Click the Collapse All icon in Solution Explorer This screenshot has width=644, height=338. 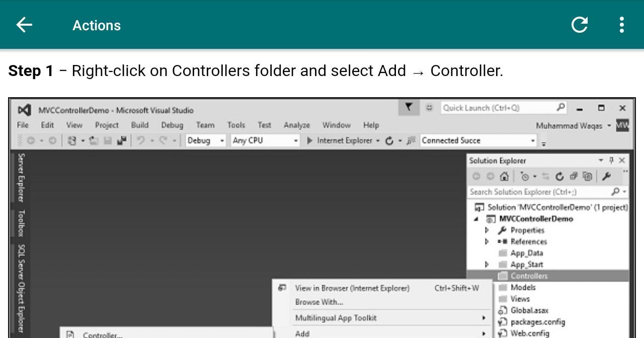[x=574, y=176]
